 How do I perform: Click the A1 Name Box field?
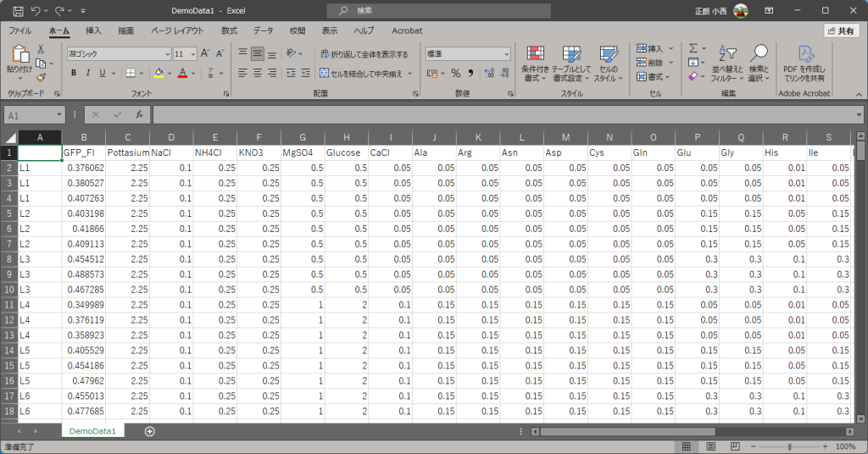30,114
